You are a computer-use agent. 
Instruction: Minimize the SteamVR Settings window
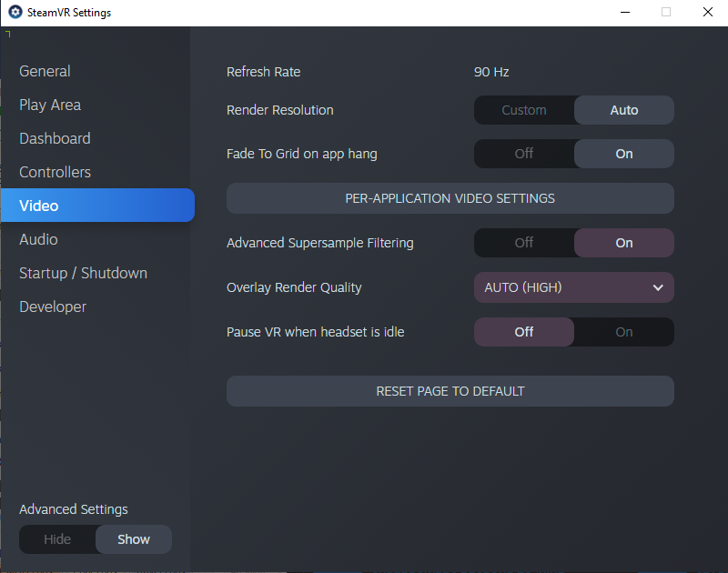625,12
